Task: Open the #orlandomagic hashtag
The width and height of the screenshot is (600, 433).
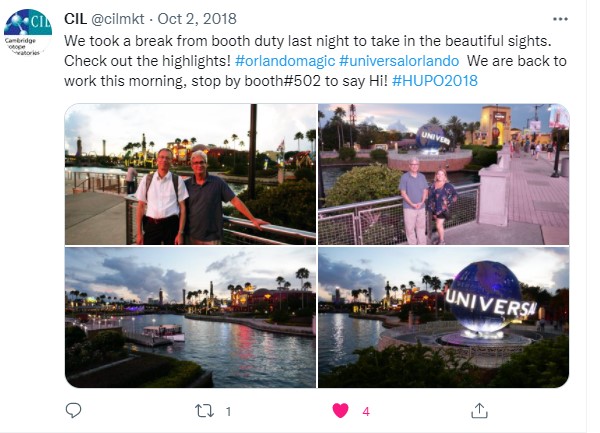Action: click(x=285, y=61)
